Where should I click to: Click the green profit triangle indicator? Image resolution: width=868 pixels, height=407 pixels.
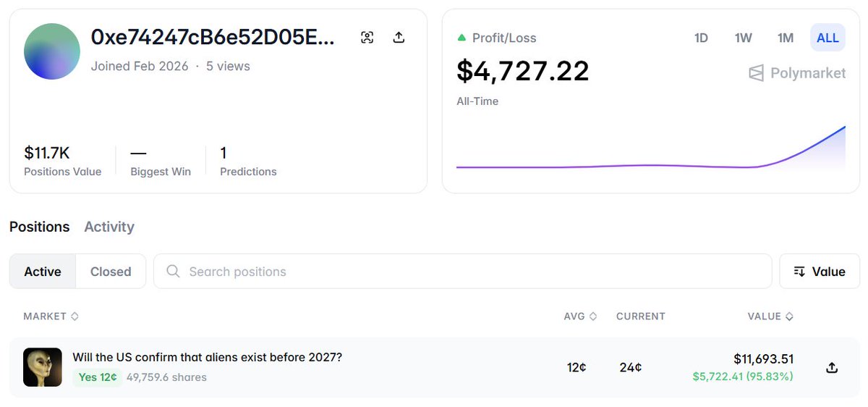click(461, 38)
